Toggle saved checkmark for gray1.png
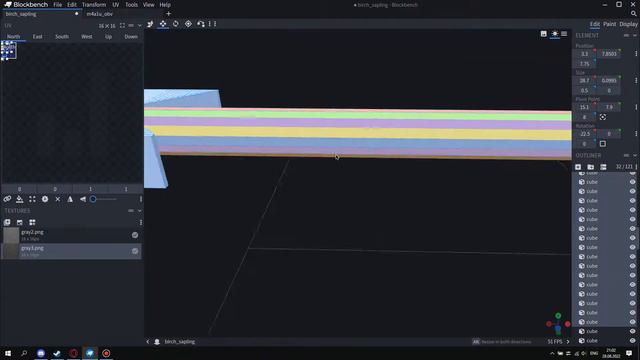This screenshot has width=640, height=360. (x=135, y=251)
